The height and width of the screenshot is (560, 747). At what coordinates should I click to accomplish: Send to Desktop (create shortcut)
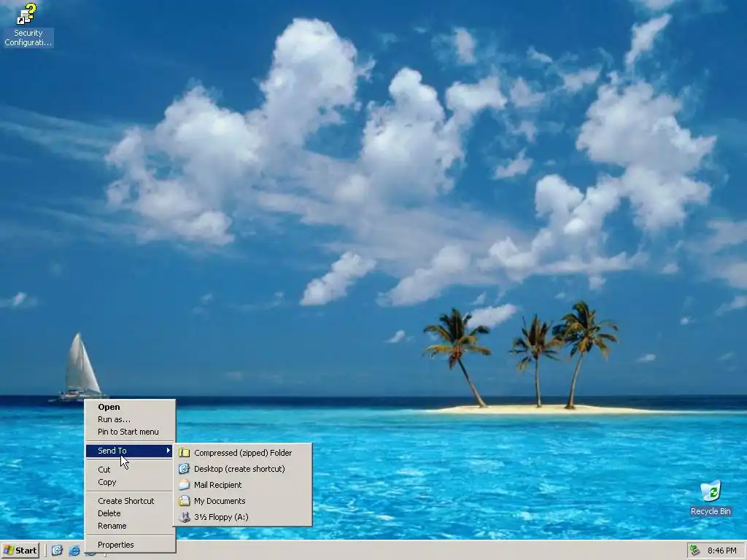243,469
